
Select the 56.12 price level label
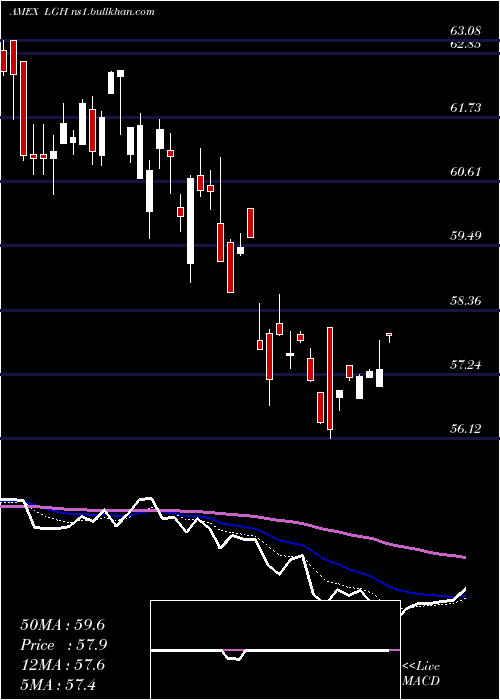click(x=465, y=429)
